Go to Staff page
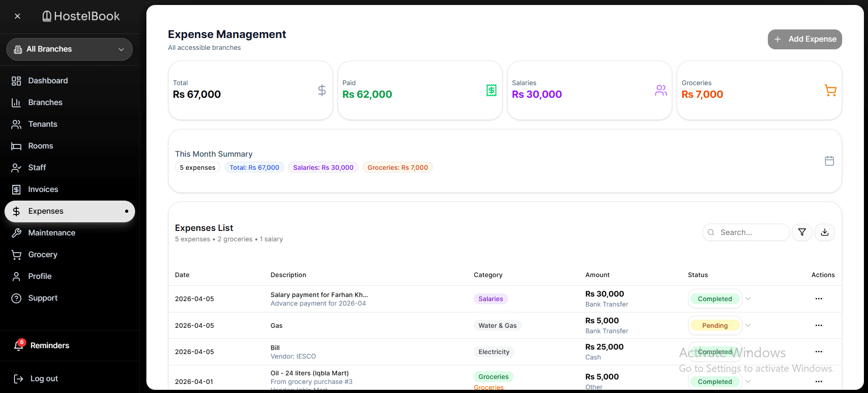Screen dimensions: 868x393 tap(69, 168)
